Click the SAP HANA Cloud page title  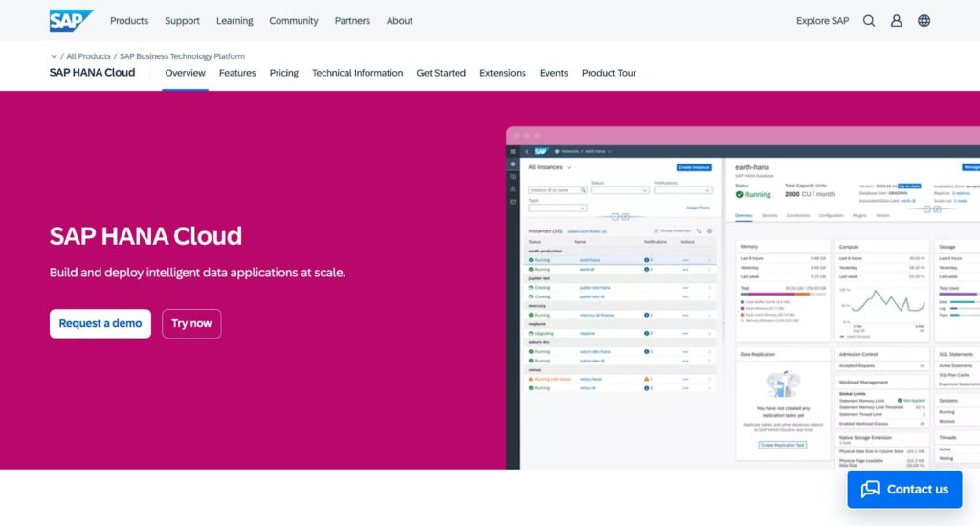92,73
